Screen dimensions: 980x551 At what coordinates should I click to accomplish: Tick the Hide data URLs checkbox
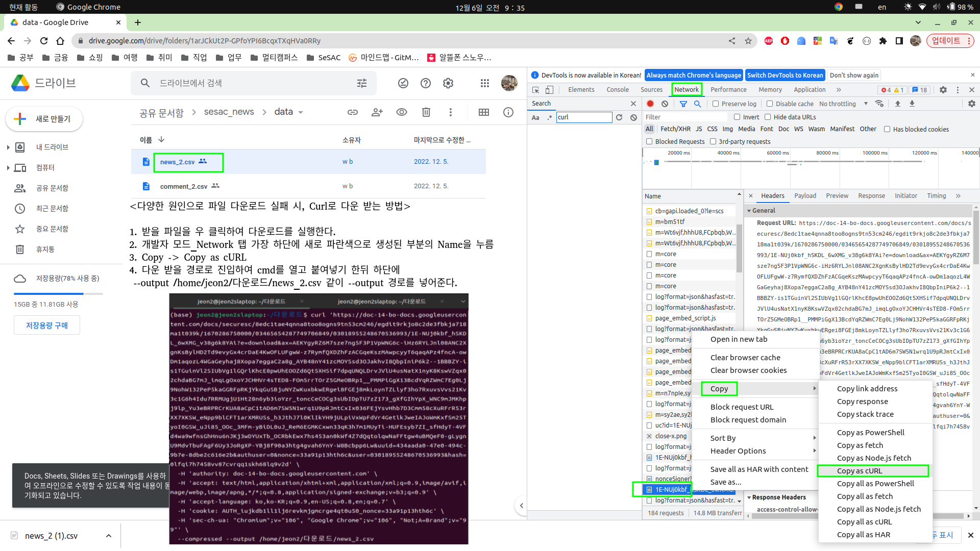pyautogui.click(x=768, y=117)
